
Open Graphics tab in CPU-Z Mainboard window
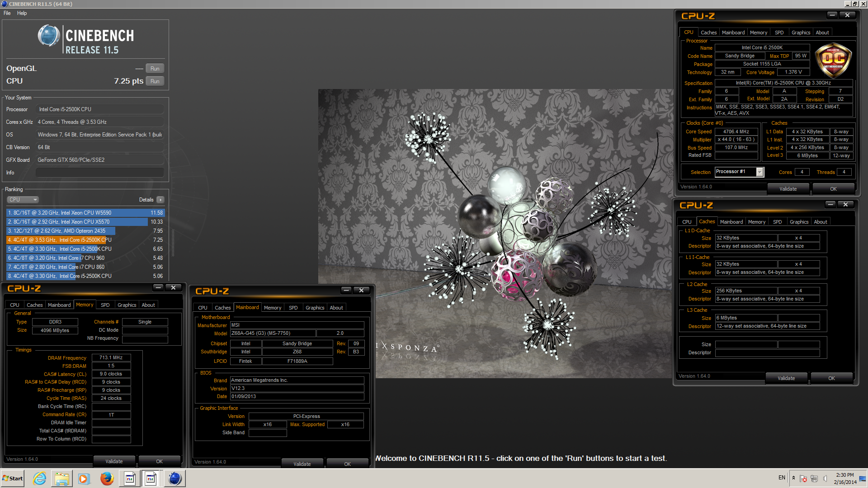[315, 308]
